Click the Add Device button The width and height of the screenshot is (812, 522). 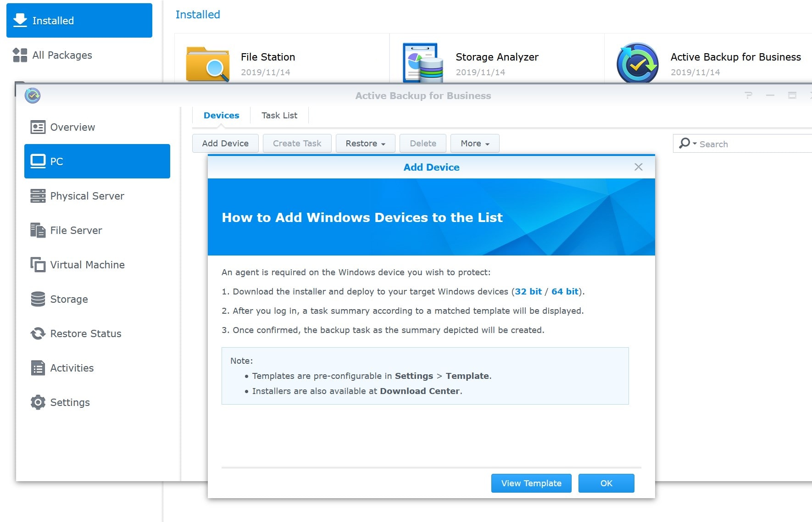coord(225,144)
